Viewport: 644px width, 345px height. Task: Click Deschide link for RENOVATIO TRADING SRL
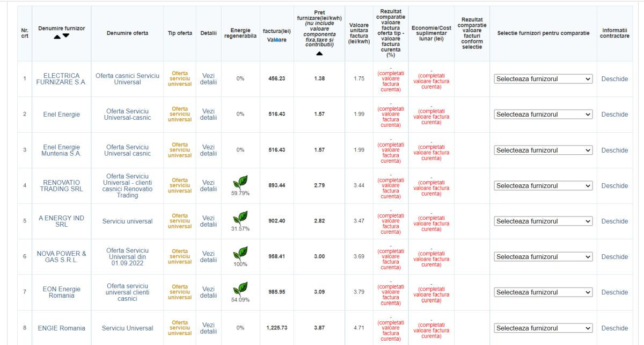click(x=614, y=186)
